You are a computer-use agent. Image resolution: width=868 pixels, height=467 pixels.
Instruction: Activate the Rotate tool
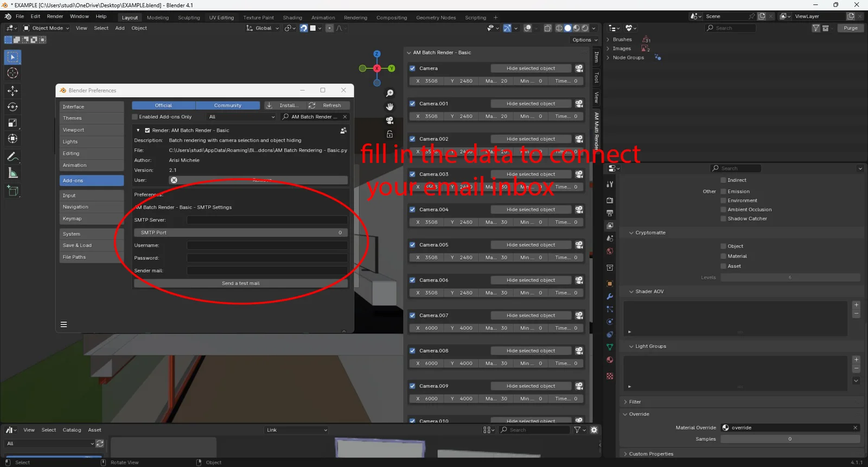(x=12, y=107)
